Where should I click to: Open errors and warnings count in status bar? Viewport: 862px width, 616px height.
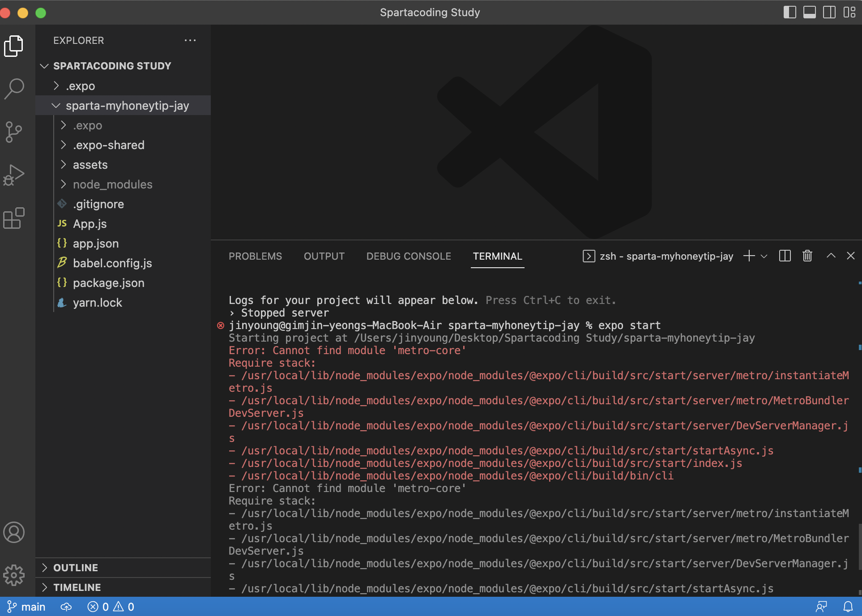pos(111,607)
